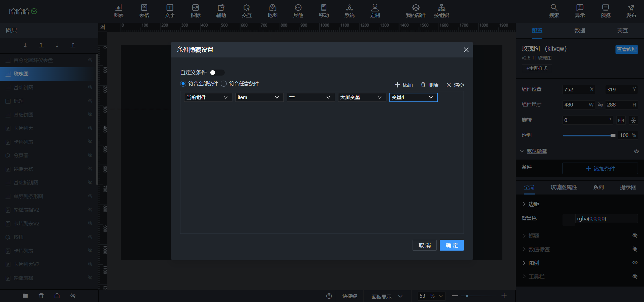Click the 发布 publish icon

coord(631,11)
